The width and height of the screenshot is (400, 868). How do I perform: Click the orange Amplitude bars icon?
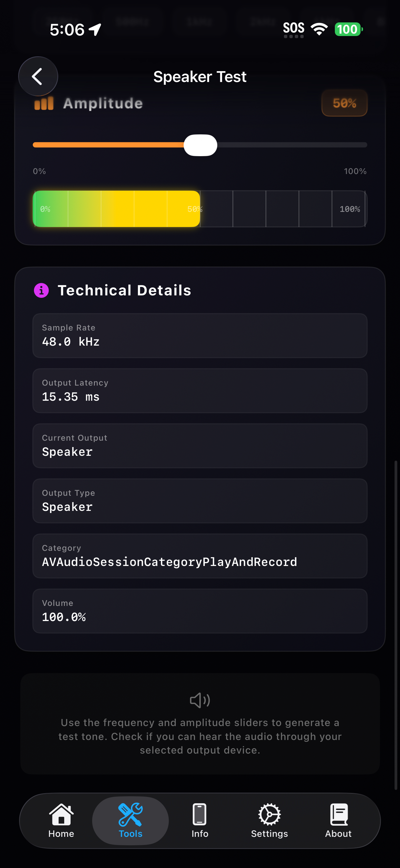tap(44, 104)
